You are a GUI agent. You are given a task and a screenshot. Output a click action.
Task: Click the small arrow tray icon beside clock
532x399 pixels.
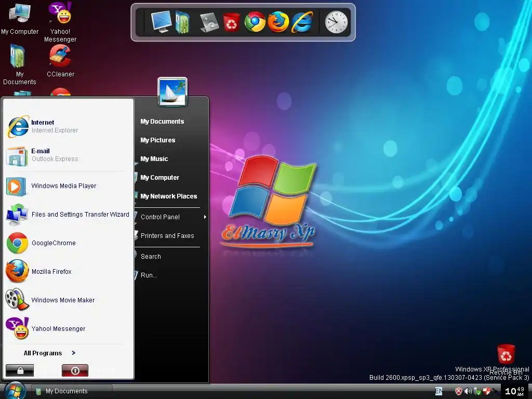[495, 392]
